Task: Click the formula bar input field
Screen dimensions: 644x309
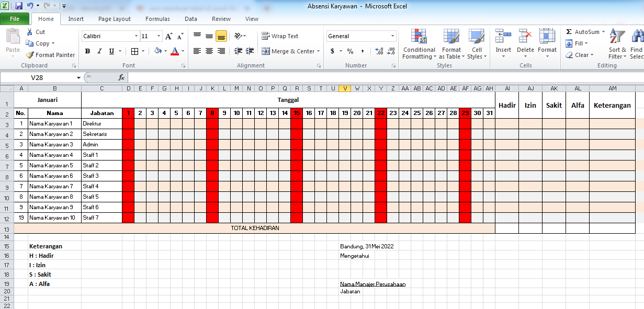Action: [x=366, y=77]
